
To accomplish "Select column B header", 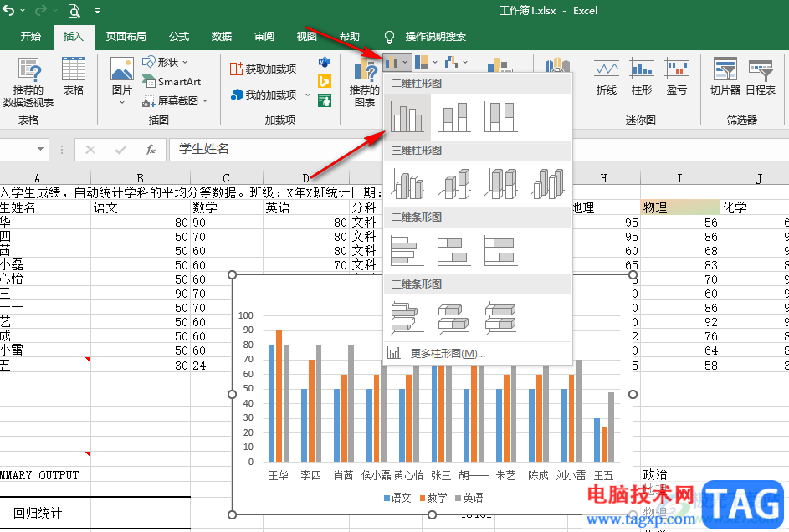I will (x=141, y=178).
